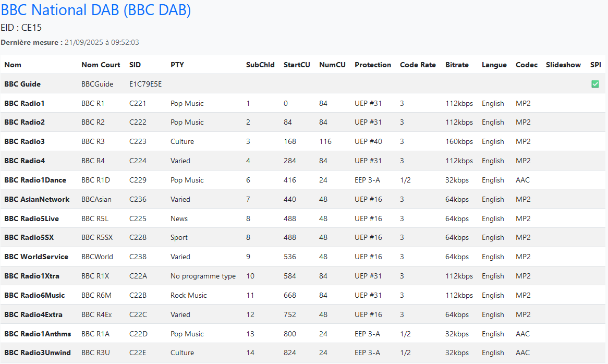This screenshot has height=364, width=608.
Task: Select the BBC Radio3Unwind service name
Action: (x=38, y=353)
